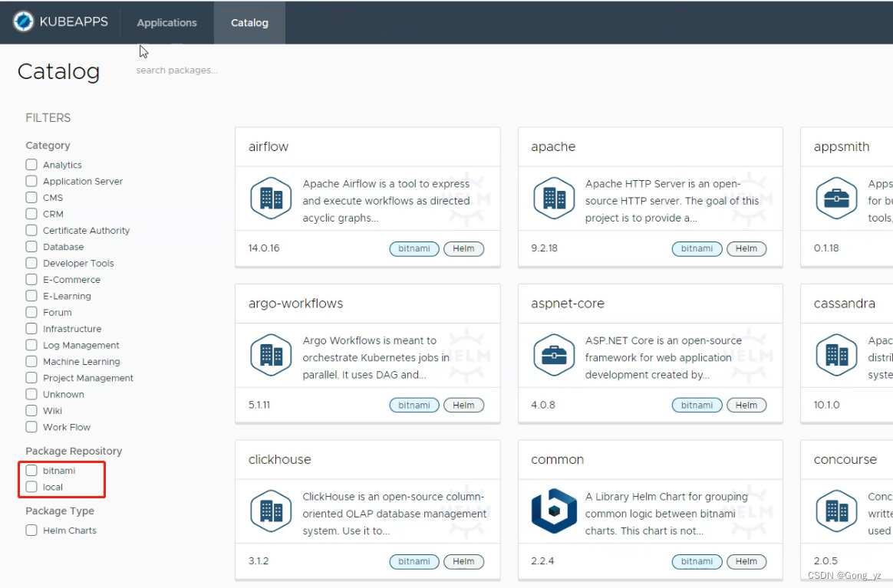Screen dimensions: 893x588
Task: Filter by the local repository checkbox
Action: [x=31, y=488]
